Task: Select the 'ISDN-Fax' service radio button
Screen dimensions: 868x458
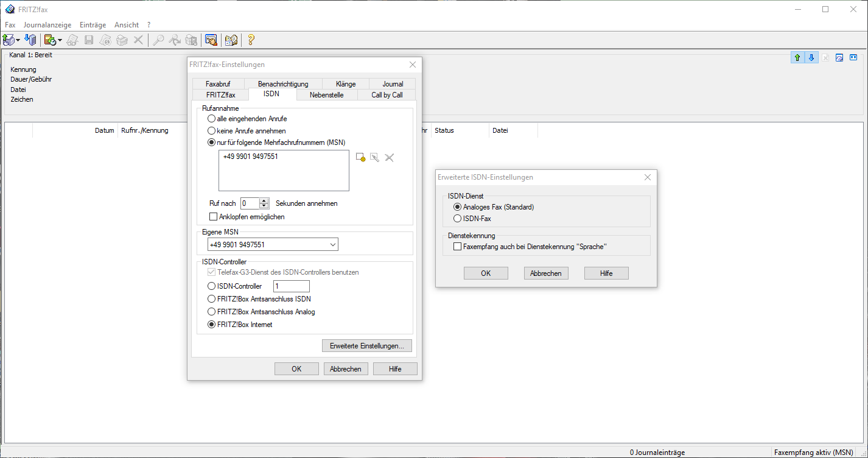Action: (458, 218)
